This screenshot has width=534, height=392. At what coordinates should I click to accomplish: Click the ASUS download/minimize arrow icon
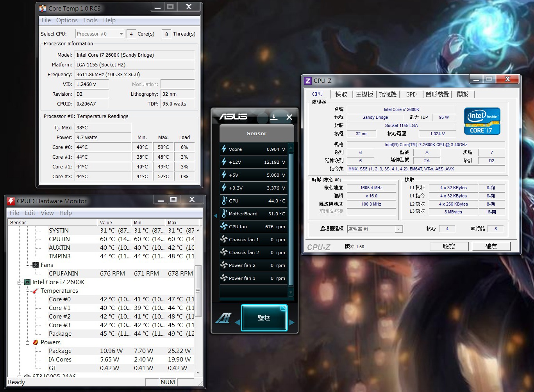(274, 117)
